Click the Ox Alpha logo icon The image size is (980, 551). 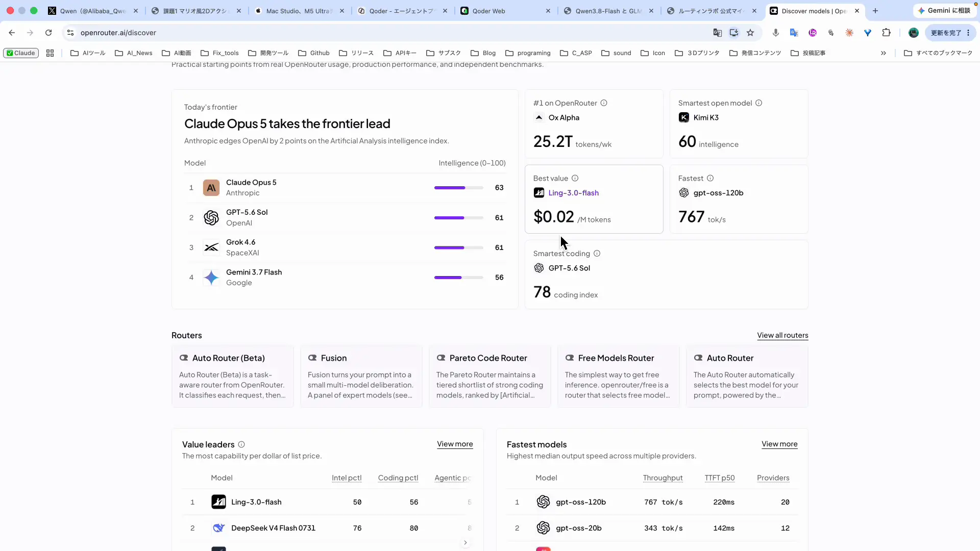tap(539, 118)
